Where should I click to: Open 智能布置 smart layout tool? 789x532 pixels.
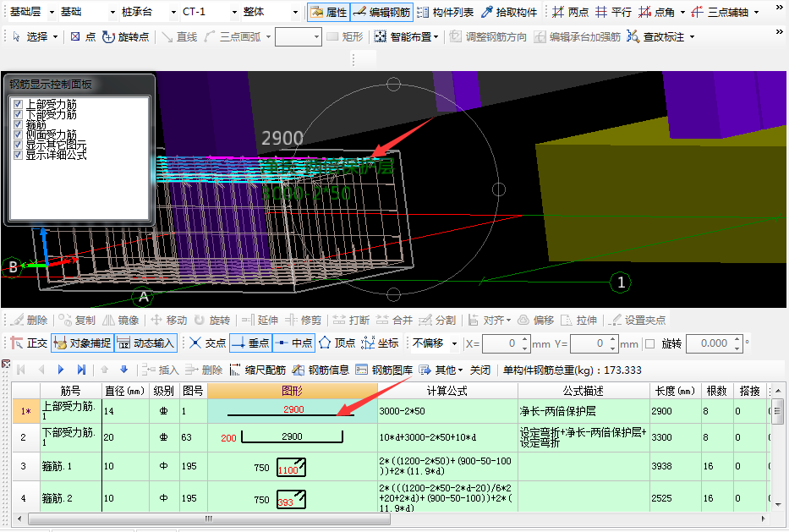pos(405,36)
